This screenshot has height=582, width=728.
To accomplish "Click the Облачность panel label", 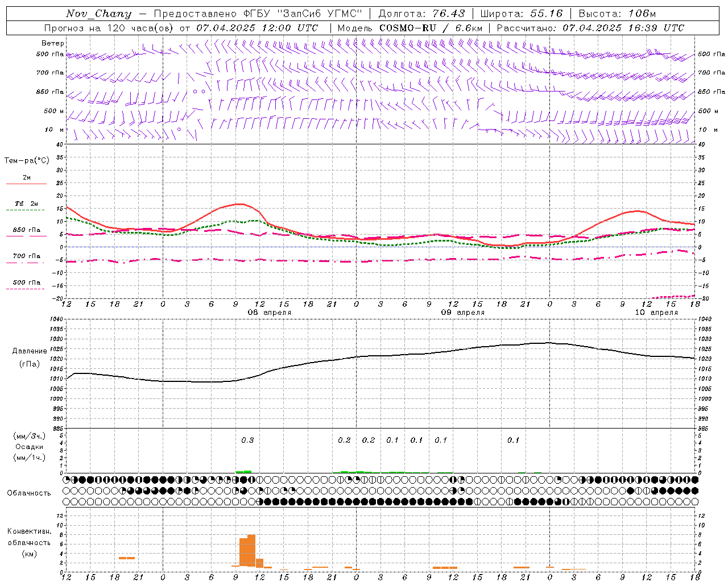I will (x=29, y=493).
